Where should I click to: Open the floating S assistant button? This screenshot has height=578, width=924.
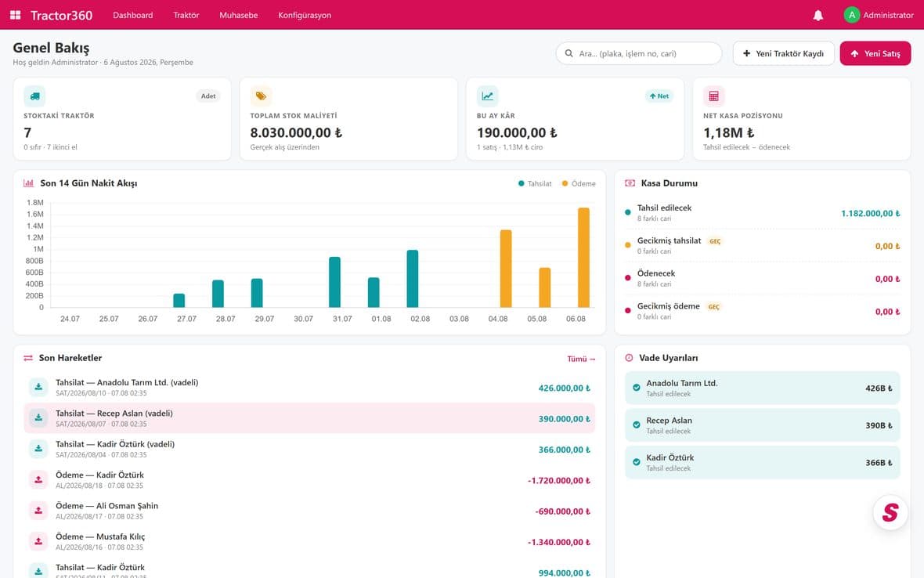(890, 512)
